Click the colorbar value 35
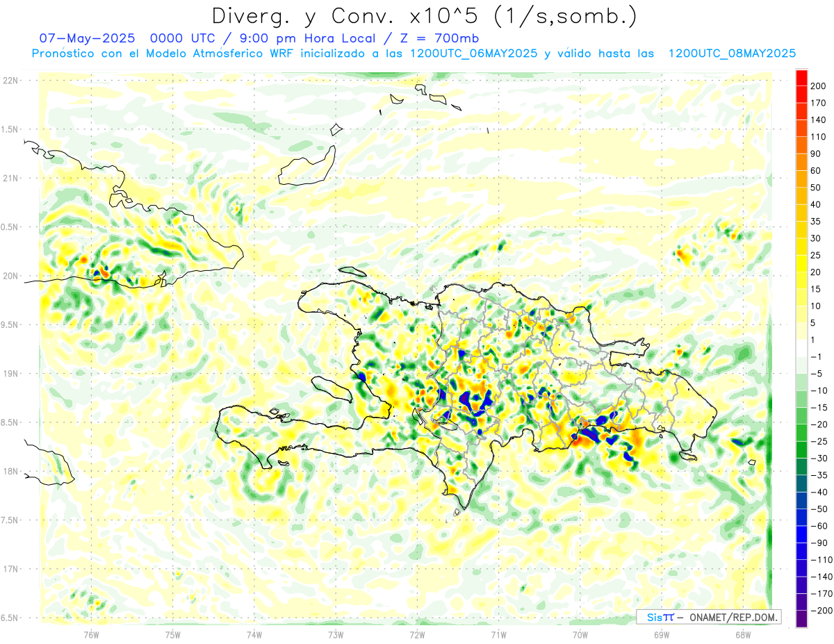This screenshot has height=644, width=834. 815,222
